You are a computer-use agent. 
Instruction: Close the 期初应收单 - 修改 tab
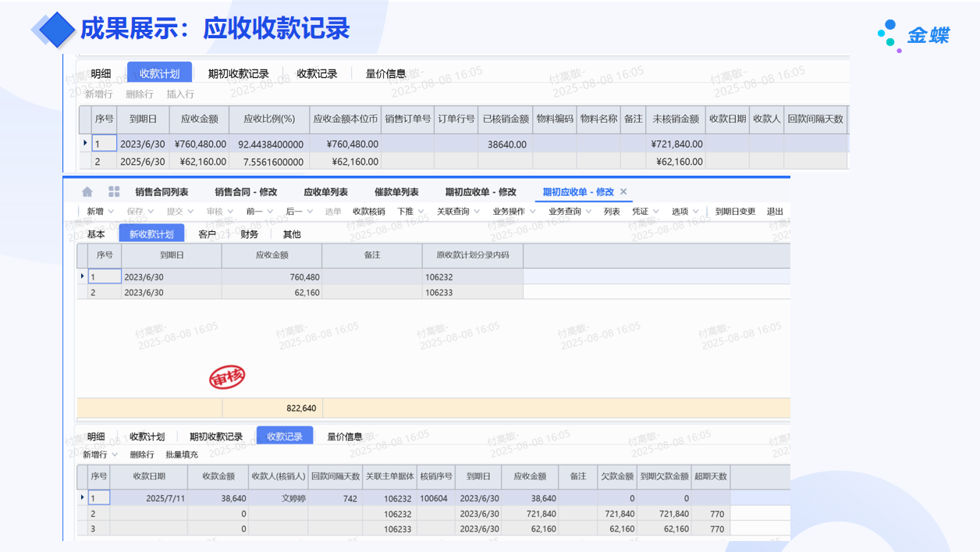[x=623, y=192]
